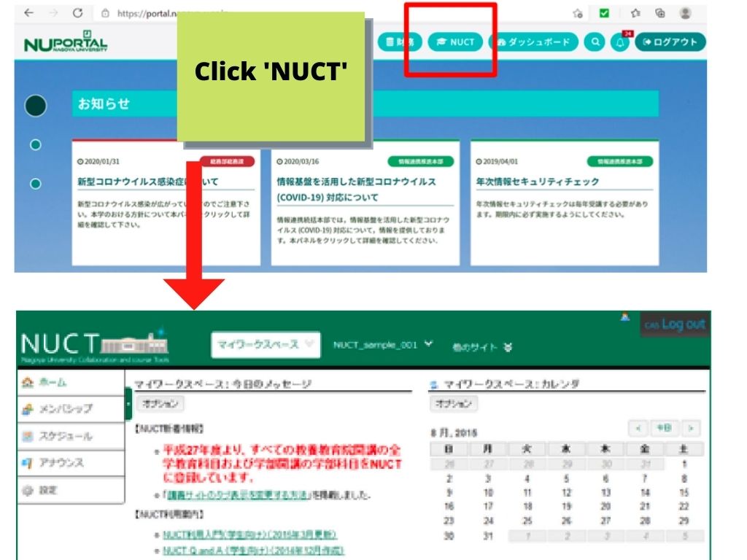Select the third carousel dot indicator

coord(35,184)
